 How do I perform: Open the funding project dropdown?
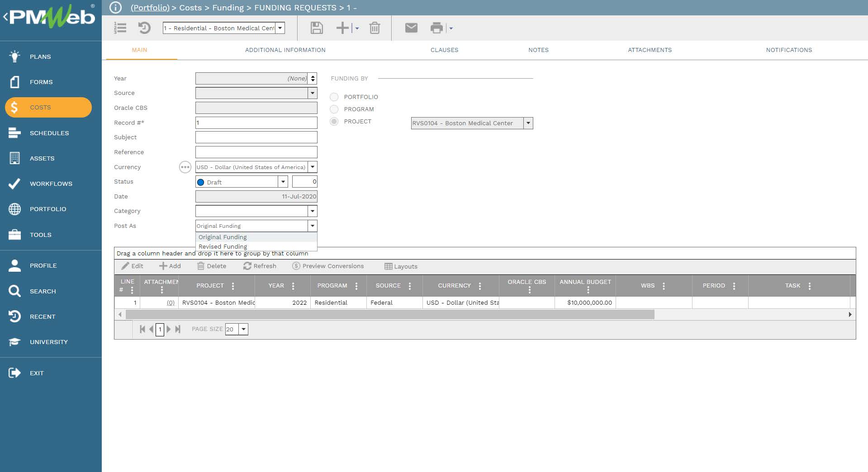(528, 123)
